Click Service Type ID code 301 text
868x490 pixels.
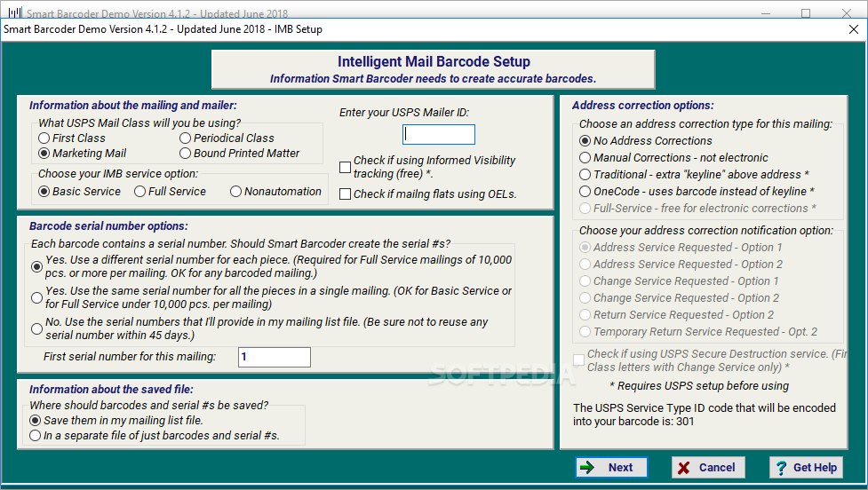click(x=705, y=415)
